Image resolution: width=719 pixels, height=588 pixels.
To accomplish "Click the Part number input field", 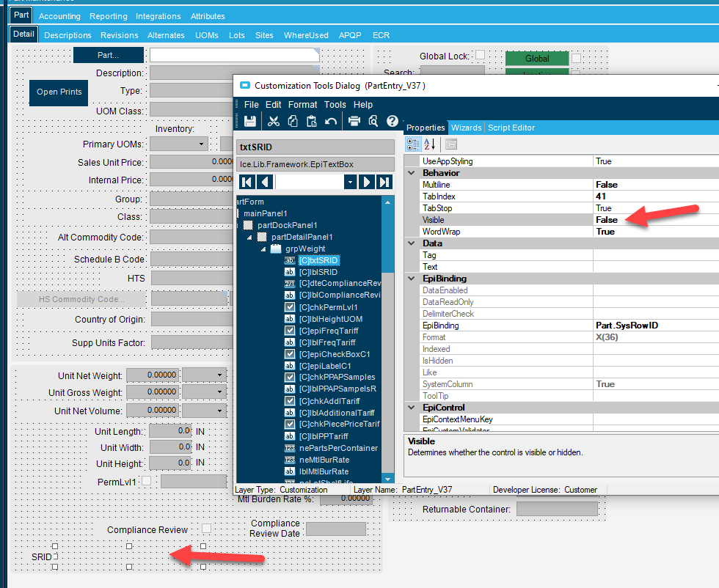I will click(234, 55).
